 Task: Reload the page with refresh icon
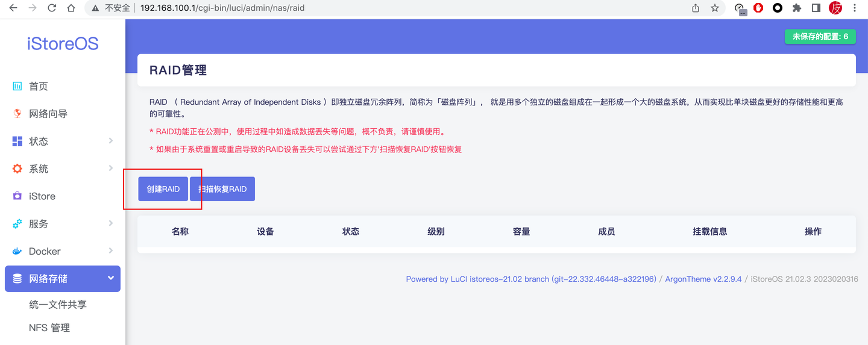point(52,8)
